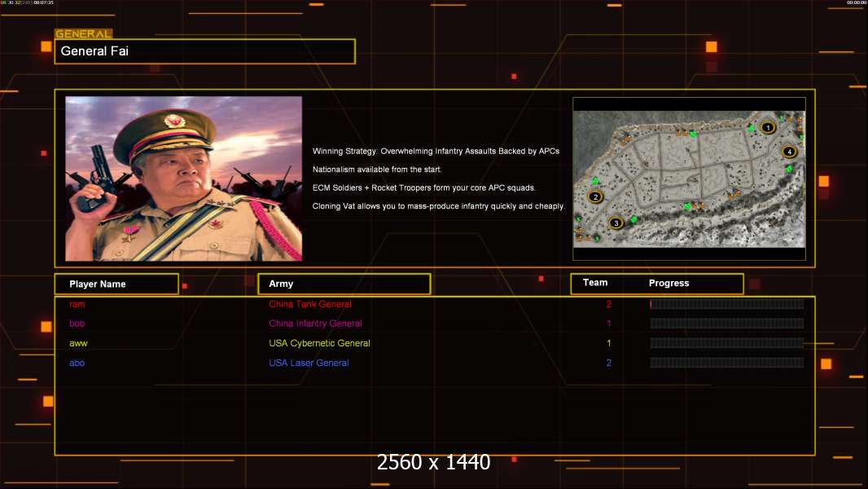
Task: Select player abo in the list
Action: pyautogui.click(x=77, y=363)
